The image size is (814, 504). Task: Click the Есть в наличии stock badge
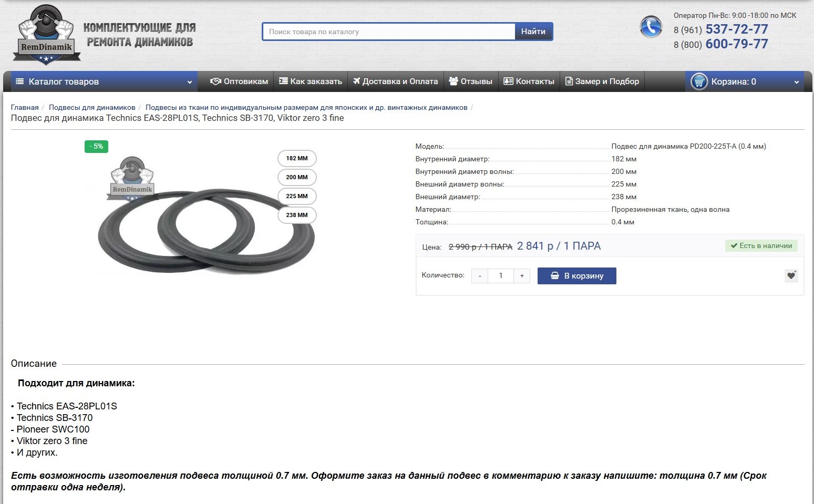click(761, 246)
